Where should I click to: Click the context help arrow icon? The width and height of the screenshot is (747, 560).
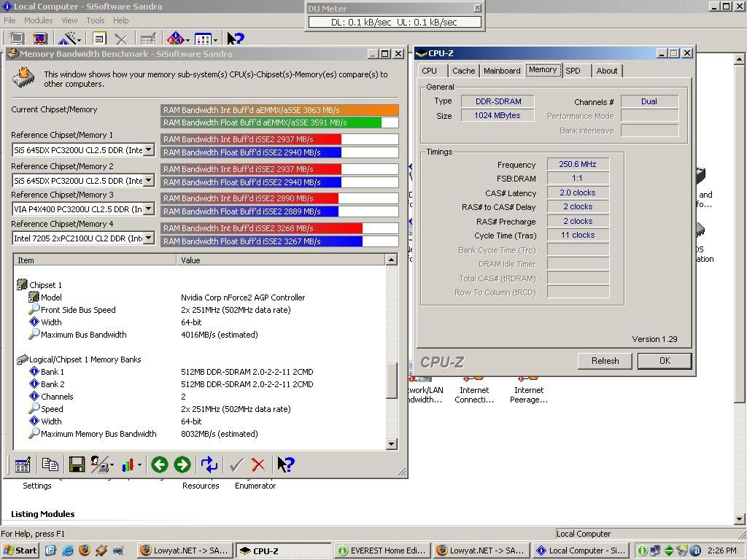coord(285,464)
